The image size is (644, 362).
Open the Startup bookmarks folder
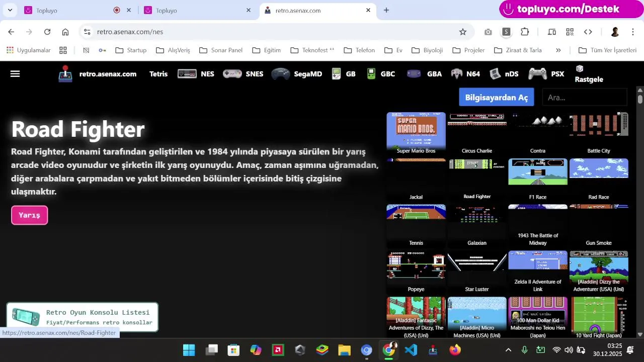pos(131,50)
